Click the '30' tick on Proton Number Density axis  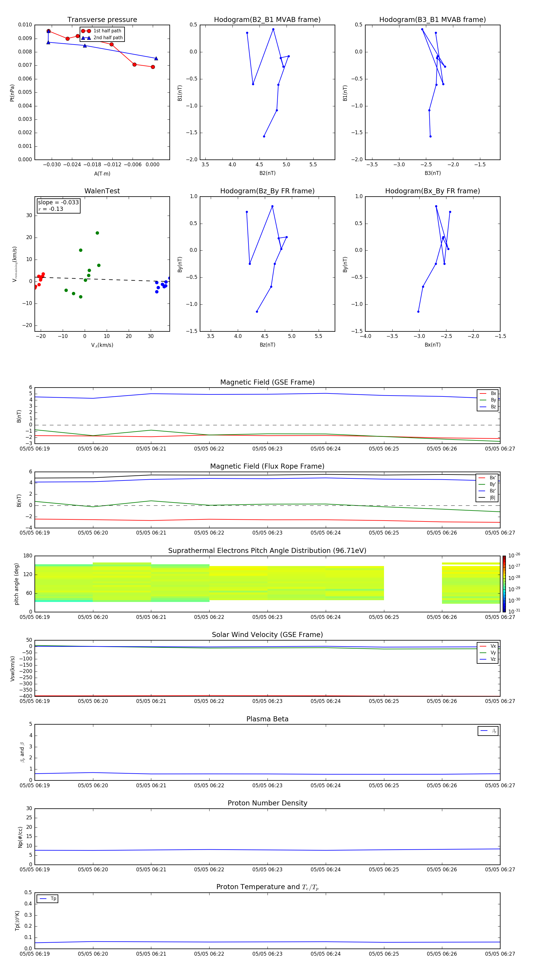tap(29, 808)
